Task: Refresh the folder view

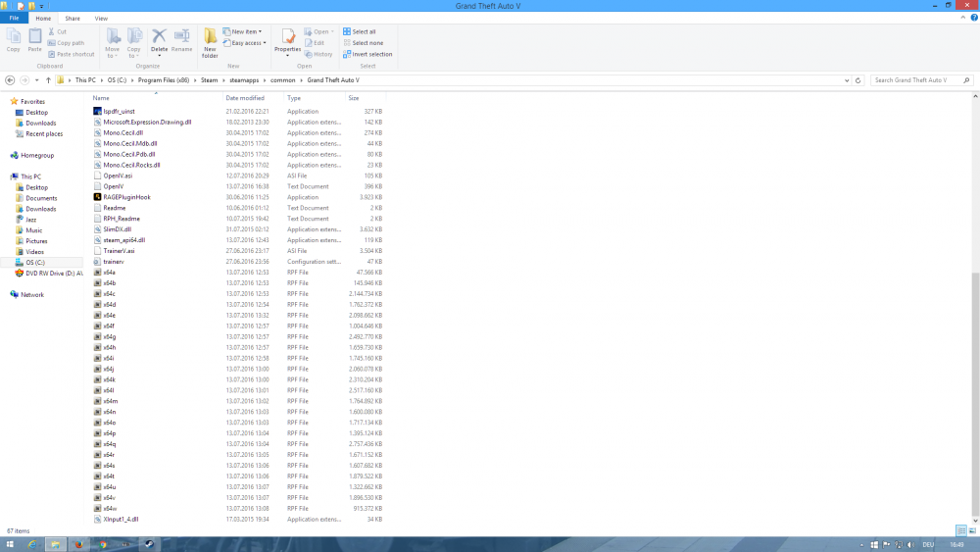Action: tap(858, 80)
